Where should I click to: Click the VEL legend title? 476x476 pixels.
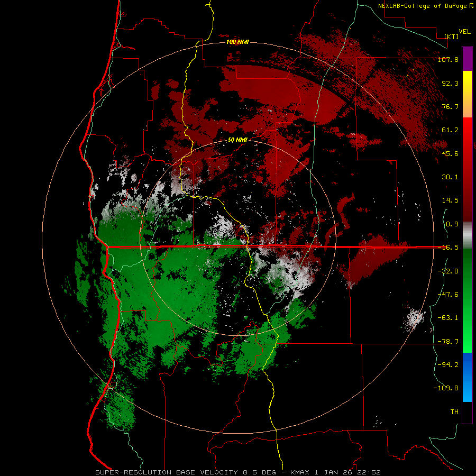(x=464, y=32)
